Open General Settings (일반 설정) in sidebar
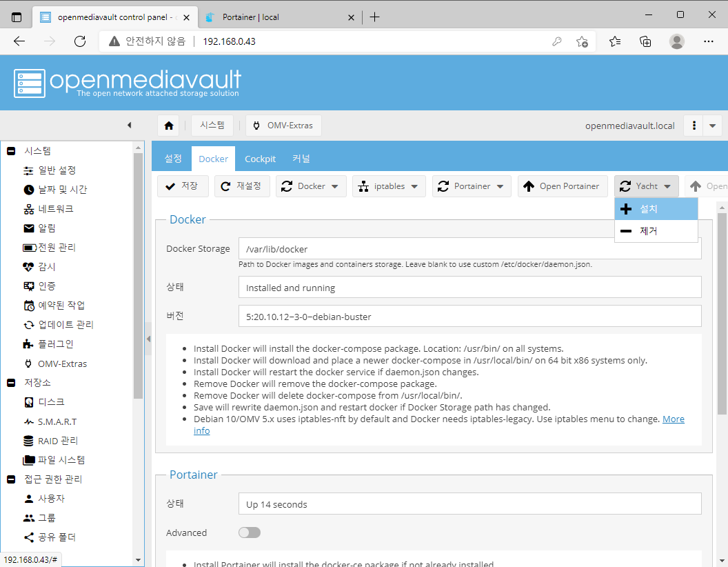Screen dimensions: 728x567 point(50,170)
